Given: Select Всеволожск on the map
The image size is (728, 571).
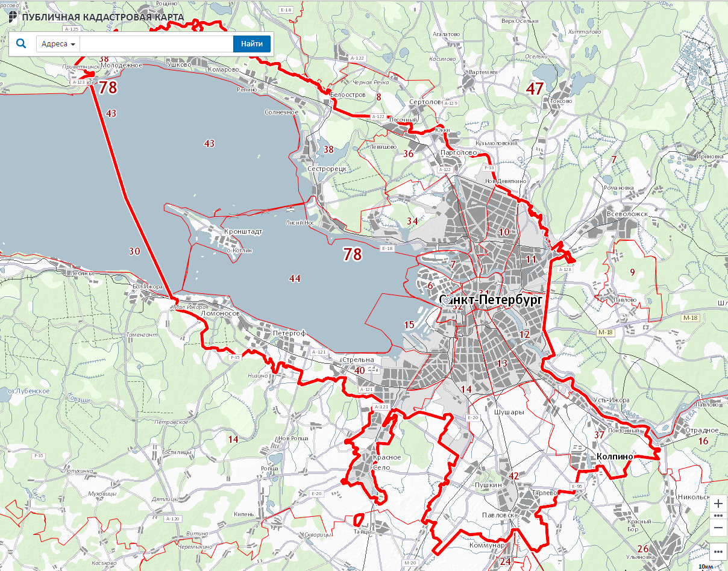Looking at the screenshot, I should point(626,214).
